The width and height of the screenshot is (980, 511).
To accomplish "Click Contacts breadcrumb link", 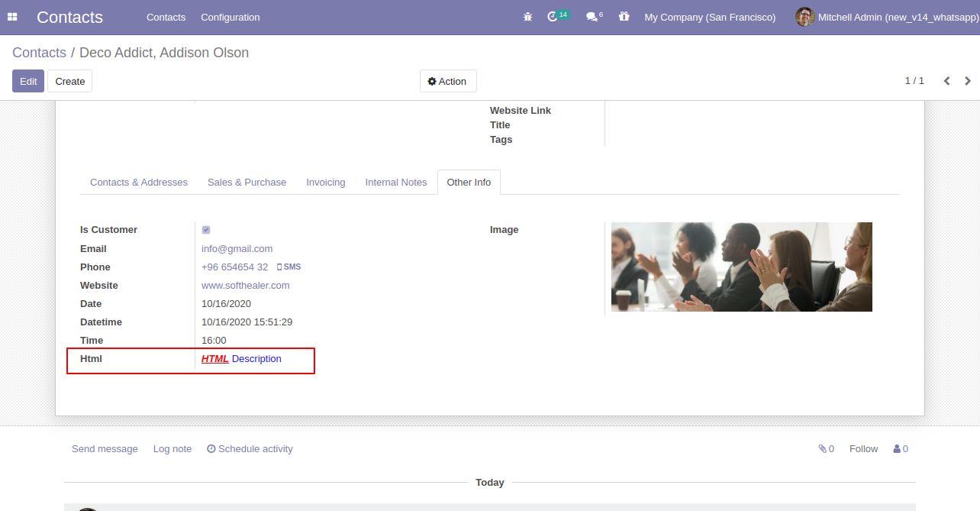I will pyautogui.click(x=39, y=53).
